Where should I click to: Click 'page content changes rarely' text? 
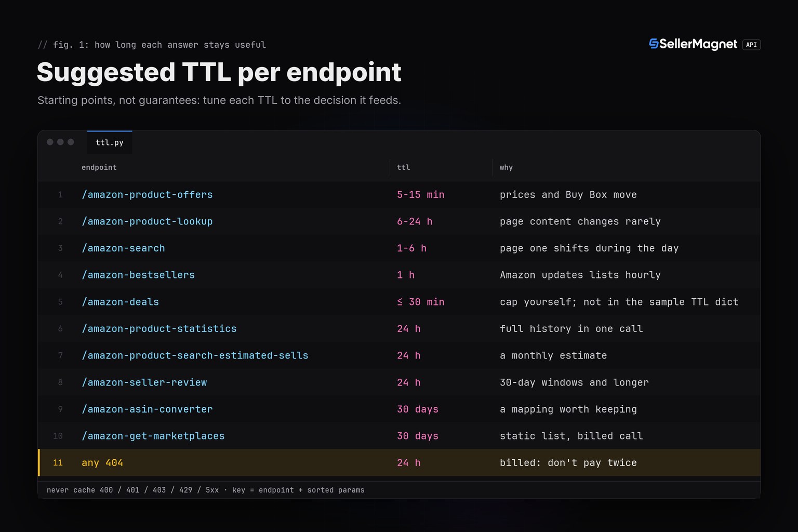[580, 222]
